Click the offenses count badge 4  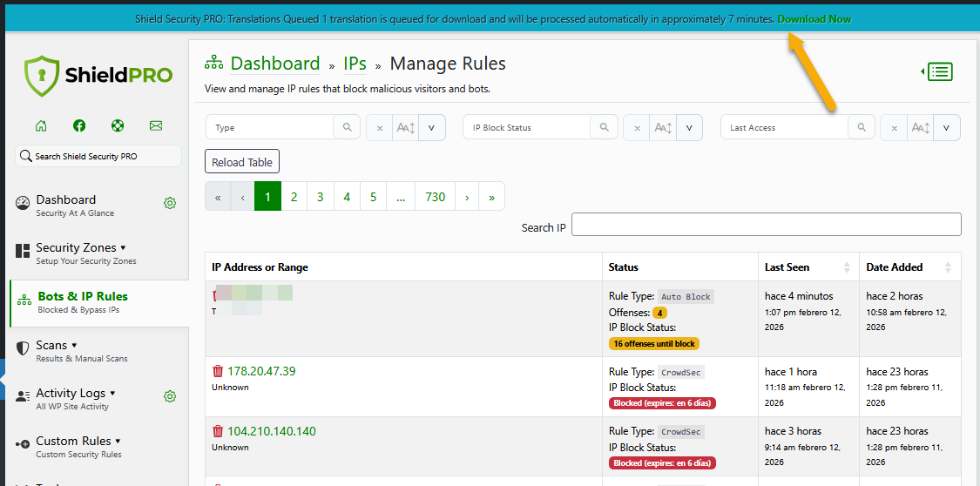(659, 313)
